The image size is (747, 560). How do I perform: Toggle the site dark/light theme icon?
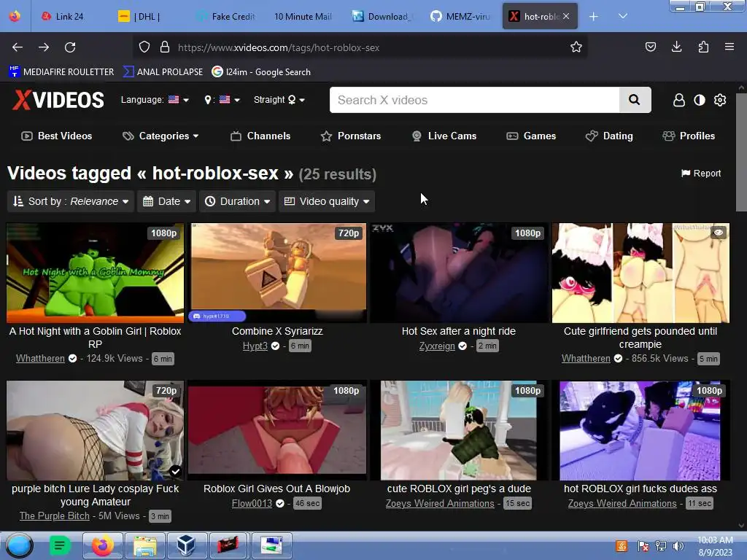(x=699, y=100)
